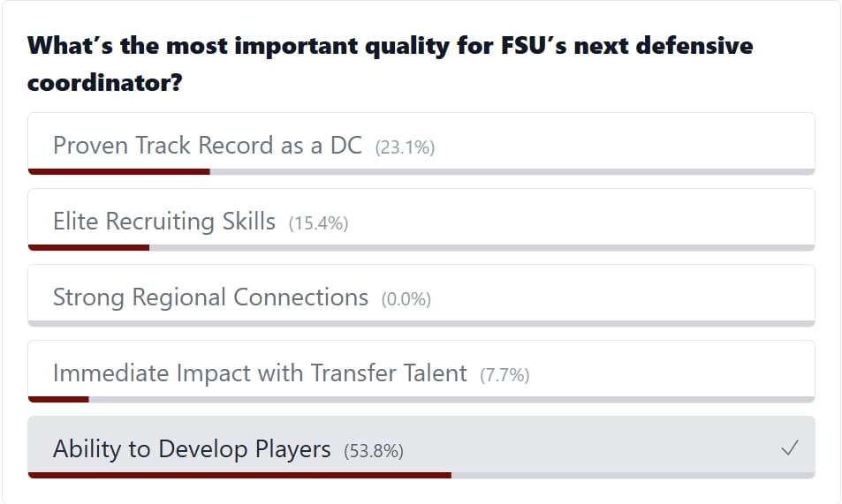Screen dimensions: 842x504
Task: Click the poll question heading about FSU's coordinator
Action: tap(390, 64)
